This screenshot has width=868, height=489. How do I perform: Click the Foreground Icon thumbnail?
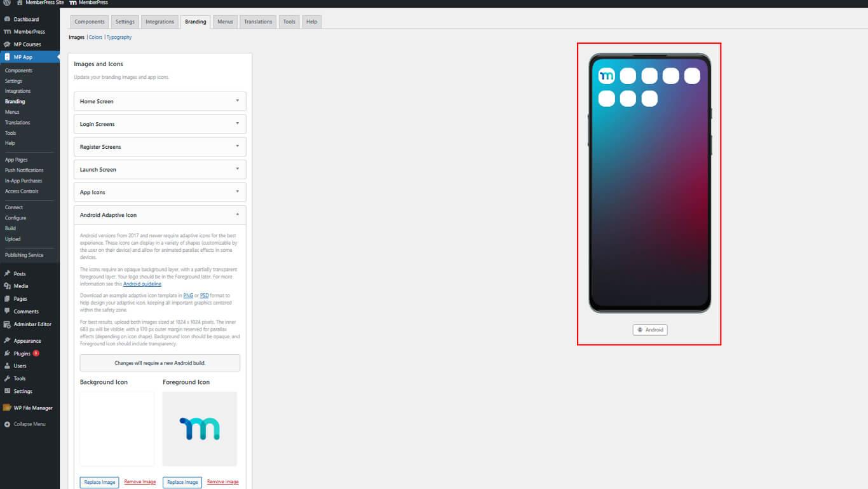(x=200, y=429)
